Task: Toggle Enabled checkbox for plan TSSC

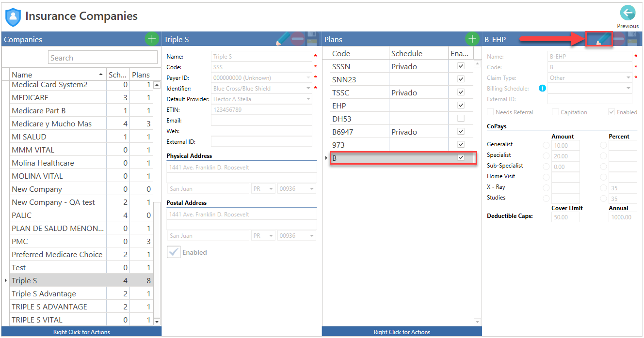Action: coord(461,92)
